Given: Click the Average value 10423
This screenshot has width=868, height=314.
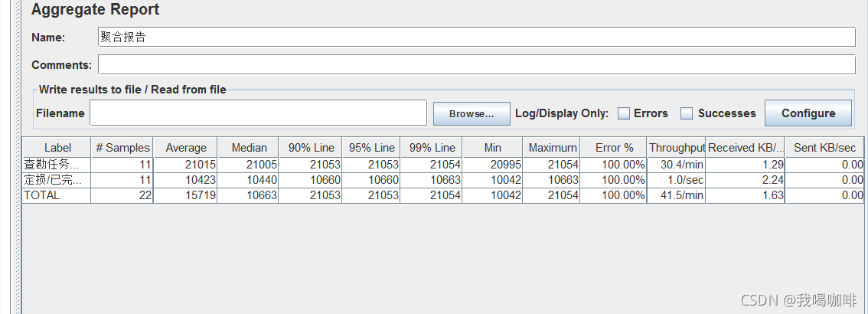Looking at the screenshot, I should (x=201, y=180).
